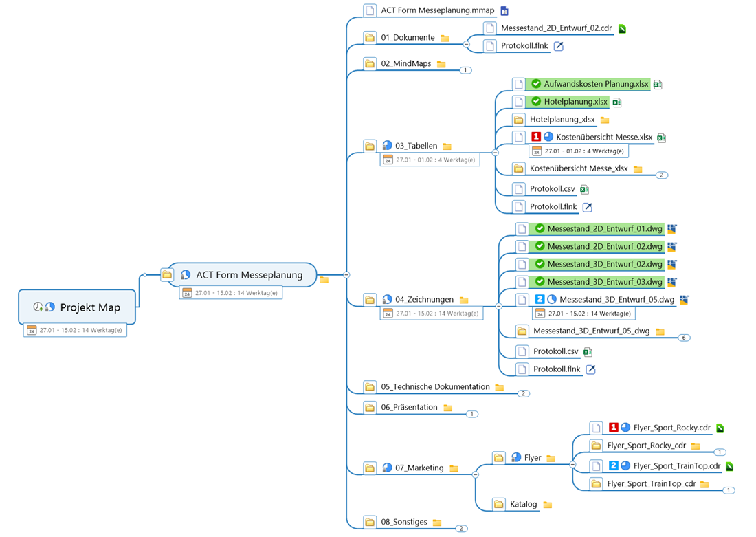This screenshot has height=537, width=756.
Task: Click the progress pie icon on 04_Zeichnungen
Action: pos(387,299)
